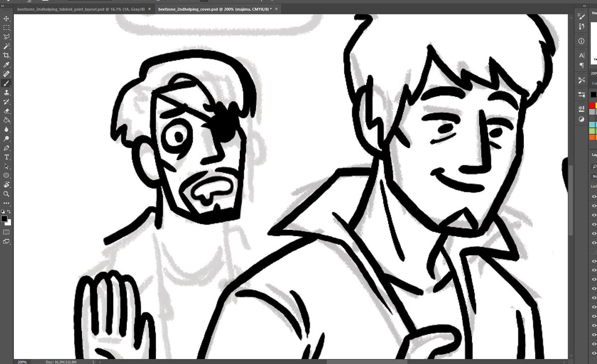
Task: Switch to beefzone_2ndhelping_tabloid_print_layout.psd tab
Action: tap(81, 9)
